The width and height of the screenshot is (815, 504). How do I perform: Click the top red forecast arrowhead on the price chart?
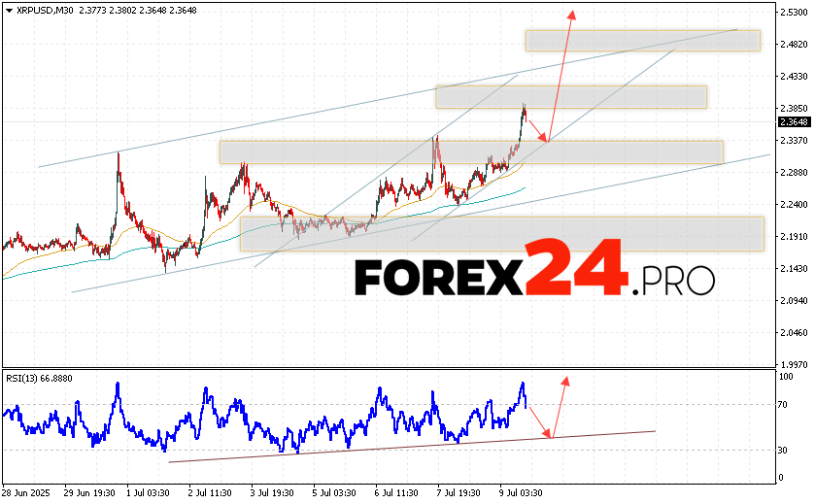click(x=572, y=14)
